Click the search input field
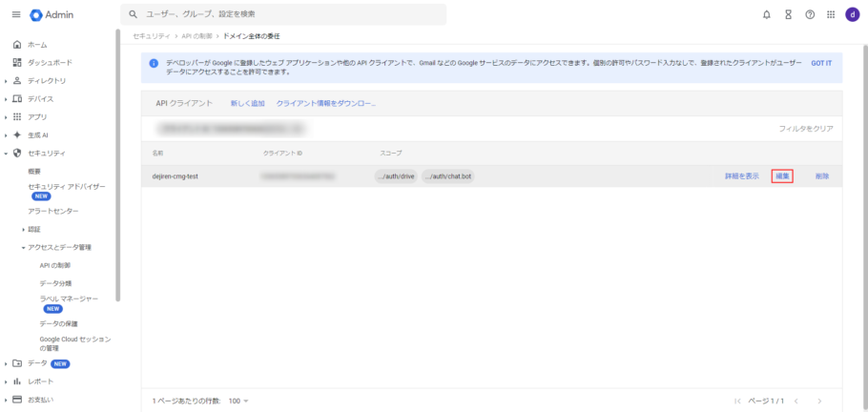Screen dimensions: 868x412 [286, 14]
